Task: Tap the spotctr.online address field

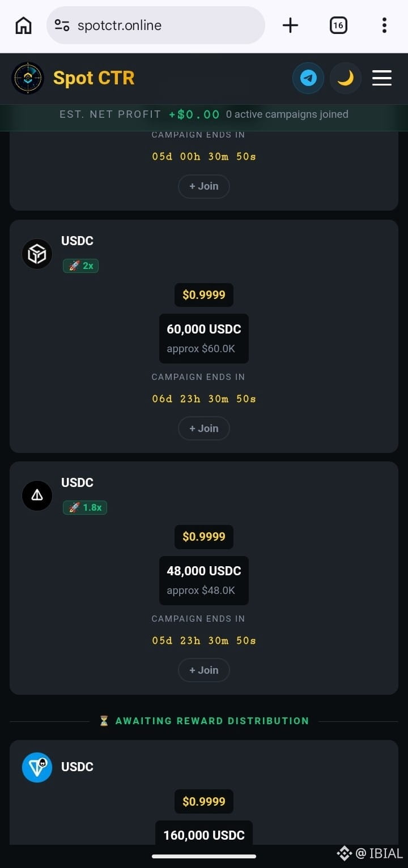Action: 156,25
